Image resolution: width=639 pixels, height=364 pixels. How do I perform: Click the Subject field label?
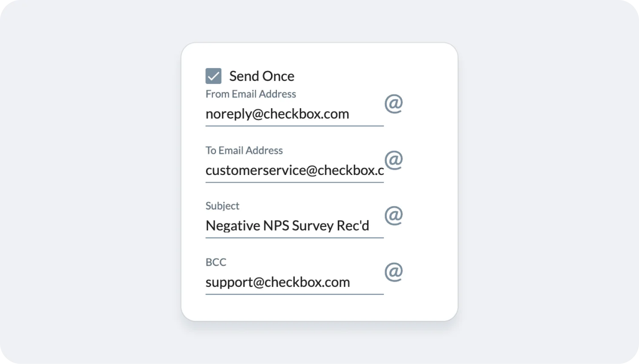point(222,206)
